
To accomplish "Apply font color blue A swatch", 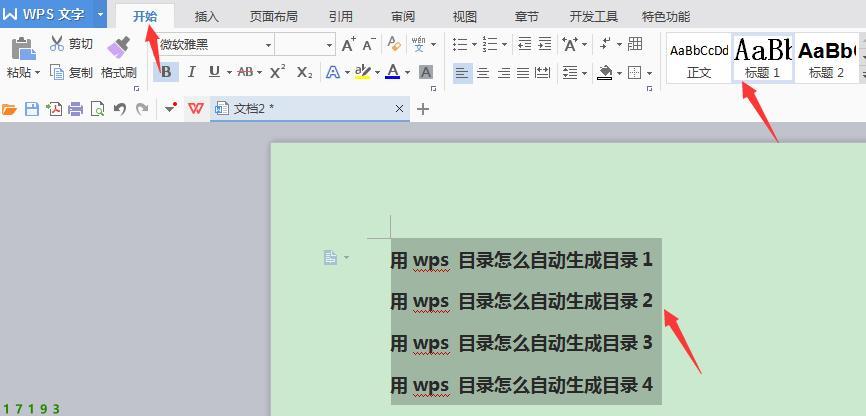I will point(393,72).
